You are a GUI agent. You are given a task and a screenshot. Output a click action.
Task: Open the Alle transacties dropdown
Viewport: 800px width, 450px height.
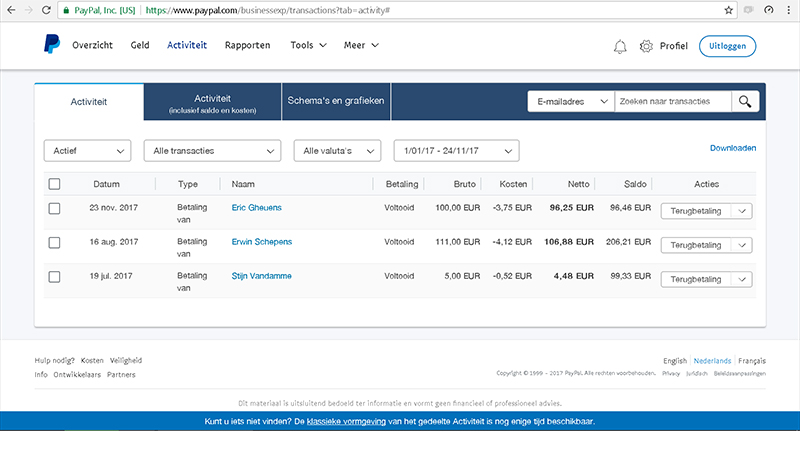(x=212, y=151)
